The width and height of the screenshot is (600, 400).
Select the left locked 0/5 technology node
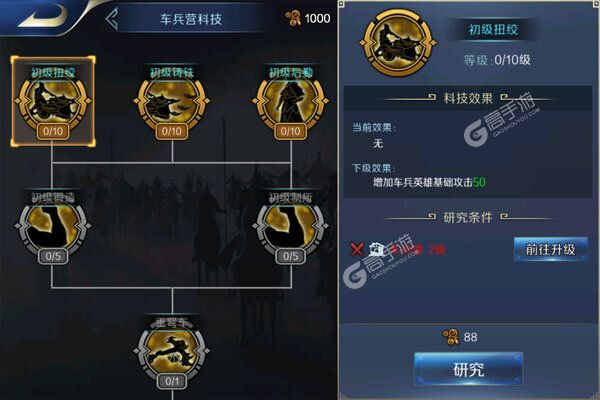point(53,228)
